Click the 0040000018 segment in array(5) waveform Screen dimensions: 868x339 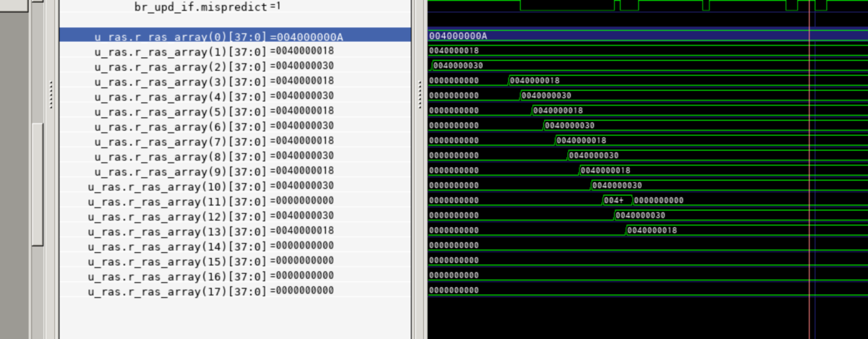tap(558, 111)
